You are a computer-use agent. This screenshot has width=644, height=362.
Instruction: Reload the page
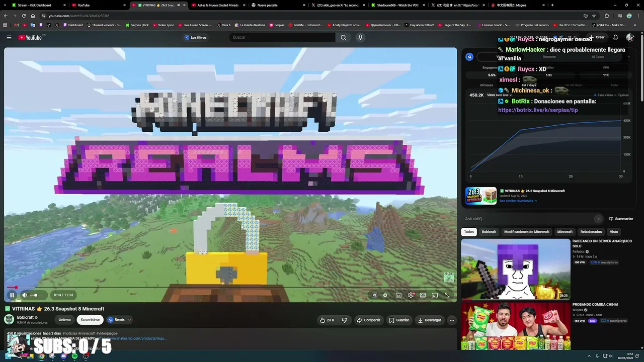tap(23, 16)
